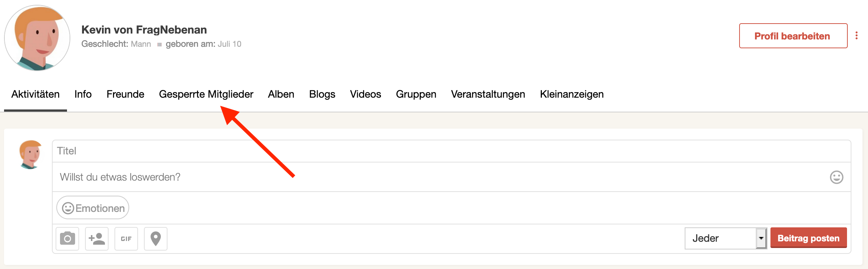Click the small avatar beside the post box
868x269 pixels.
tap(30, 154)
